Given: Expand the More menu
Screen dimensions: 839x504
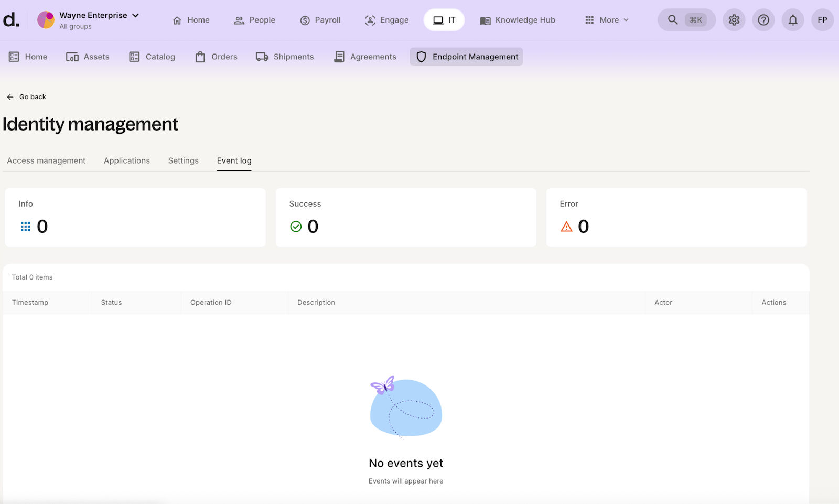Looking at the screenshot, I should pyautogui.click(x=607, y=20).
